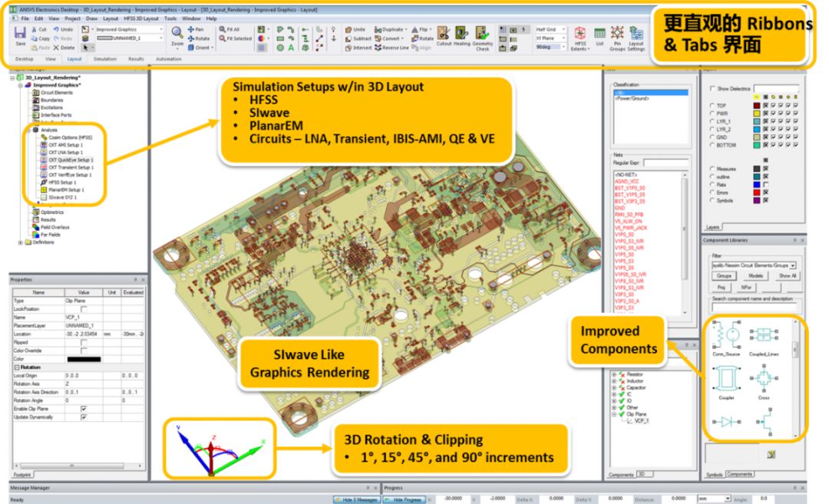Click the Fit Selected tool
Screen dimensions: 829x504
(236, 38)
